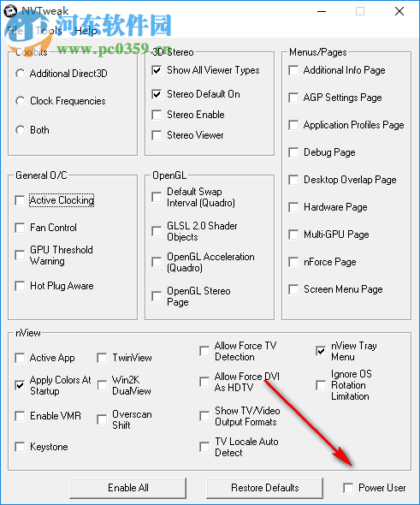Check the Active App option
Viewport: 420px width, 505px height.
point(20,358)
